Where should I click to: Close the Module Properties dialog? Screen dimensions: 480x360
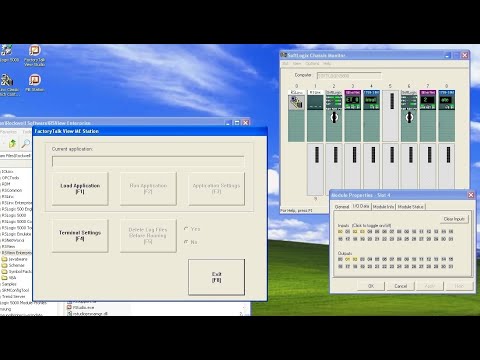tap(471, 195)
